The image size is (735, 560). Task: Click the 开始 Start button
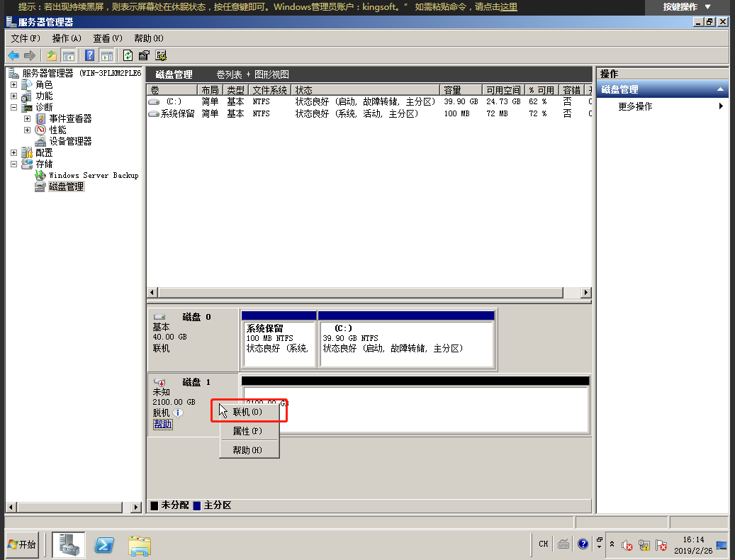(x=21, y=544)
